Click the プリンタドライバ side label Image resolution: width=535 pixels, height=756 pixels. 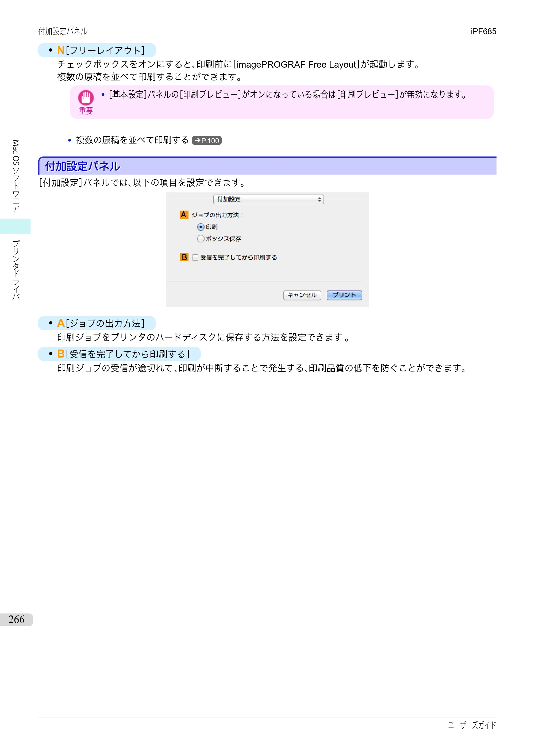click(16, 270)
